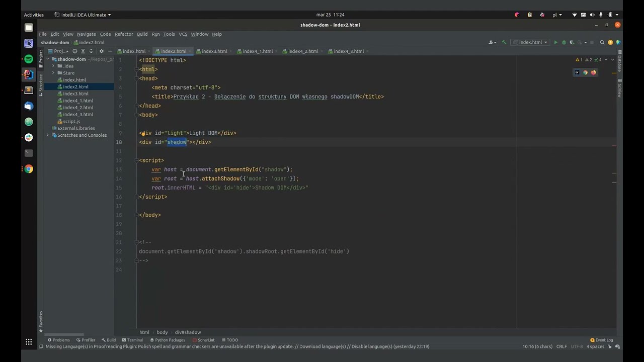This screenshot has width=644, height=362.
Task: Click the Activities button in top bar
Action: pos(34,15)
